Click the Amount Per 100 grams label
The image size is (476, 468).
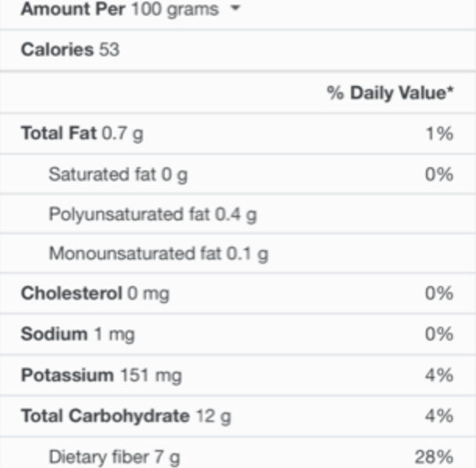click(x=120, y=9)
